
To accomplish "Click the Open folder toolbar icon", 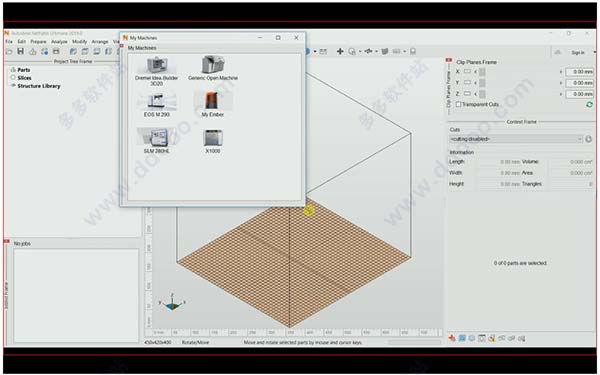I will coord(9,51).
